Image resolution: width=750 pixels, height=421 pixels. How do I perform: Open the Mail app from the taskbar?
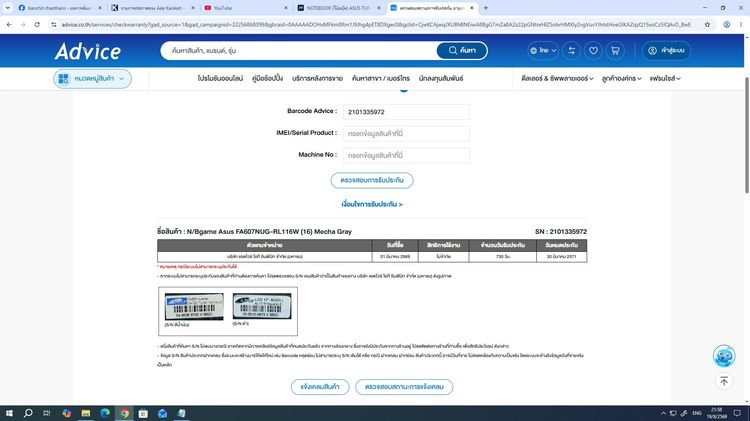tap(162, 413)
